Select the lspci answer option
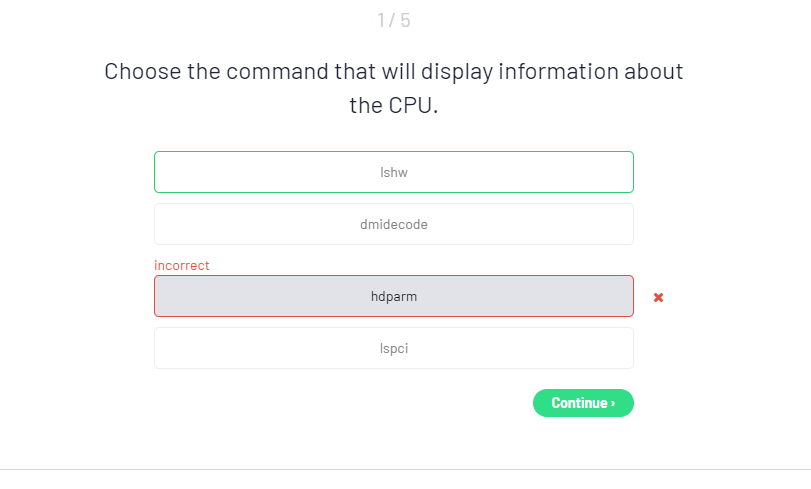This screenshot has height=489, width=811. tap(394, 348)
